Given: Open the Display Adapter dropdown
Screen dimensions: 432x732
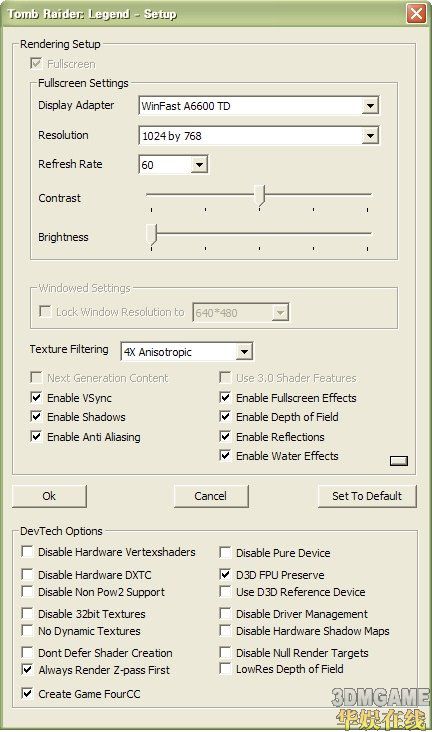Looking at the screenshot, I should tap(370, 106).
